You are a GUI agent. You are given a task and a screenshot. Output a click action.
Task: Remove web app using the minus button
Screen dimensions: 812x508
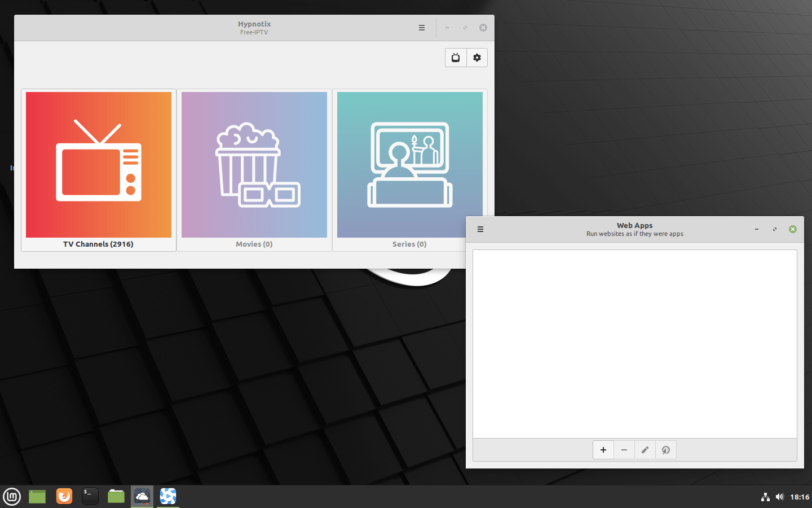624,450
